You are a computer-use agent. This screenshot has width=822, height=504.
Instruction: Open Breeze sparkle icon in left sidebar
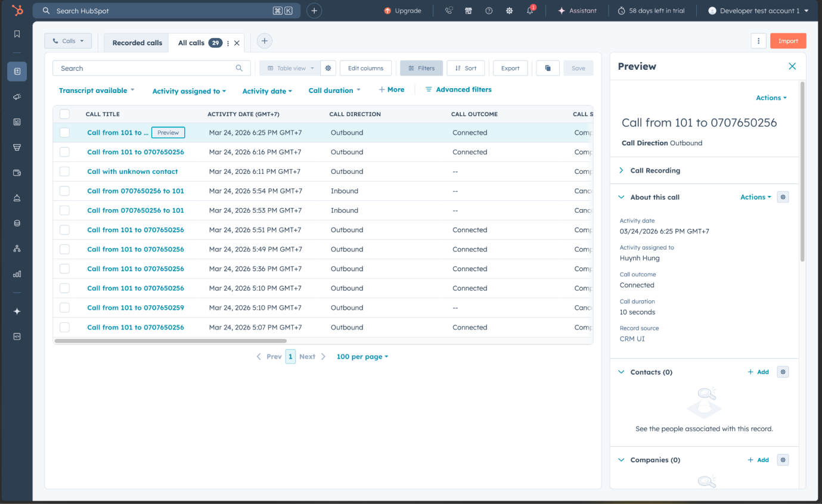pos(17,311)
